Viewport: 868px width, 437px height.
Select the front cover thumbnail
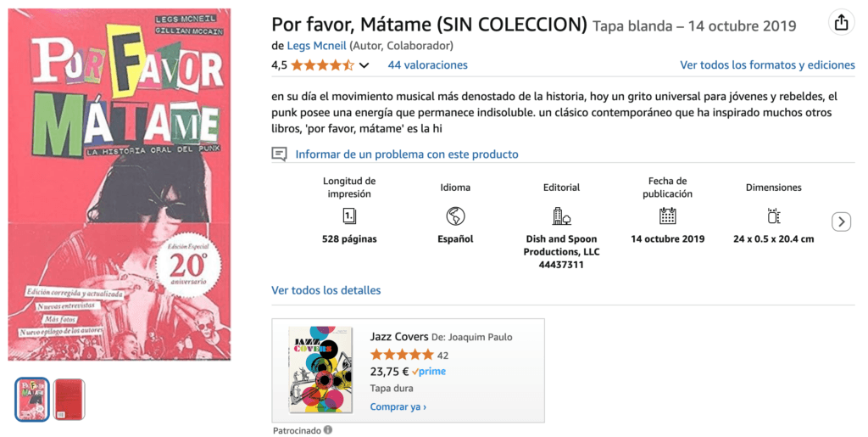32,400
